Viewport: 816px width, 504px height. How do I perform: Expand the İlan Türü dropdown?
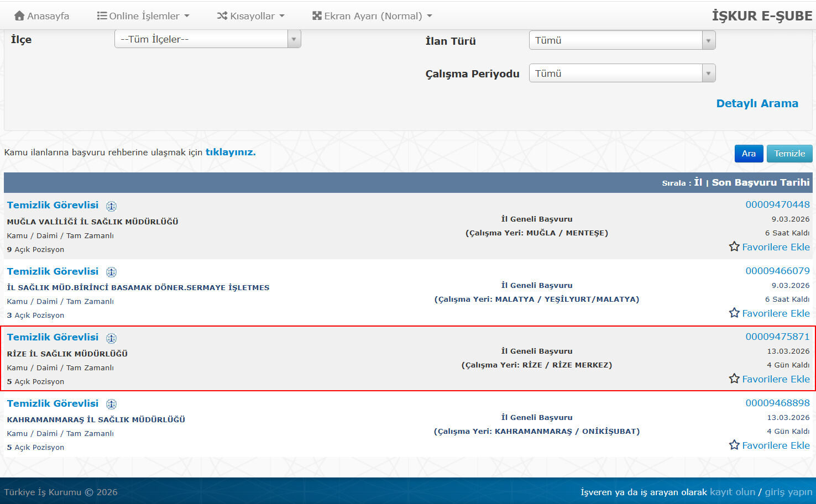(622, 40)
